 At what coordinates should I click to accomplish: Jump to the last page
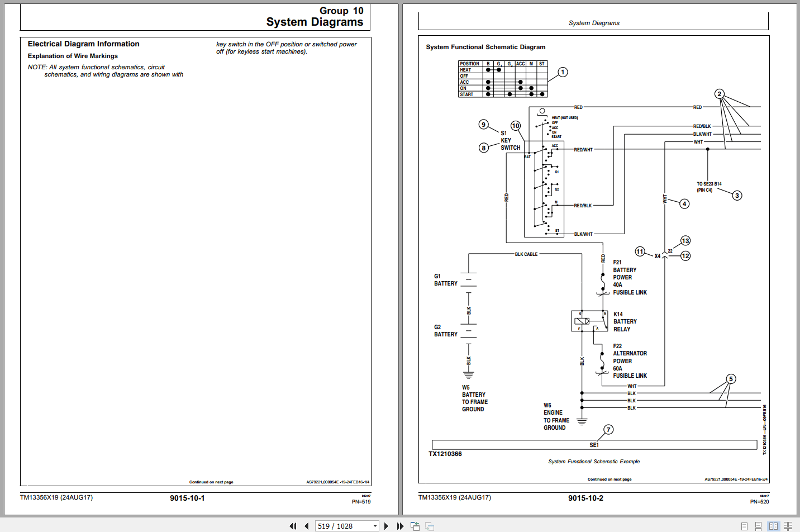pyautogui.click(x=400, y=526)
